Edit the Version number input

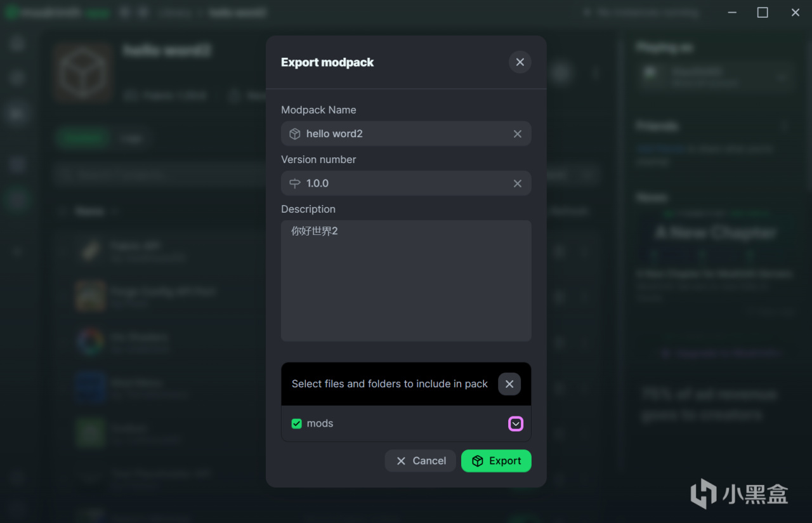406,183
